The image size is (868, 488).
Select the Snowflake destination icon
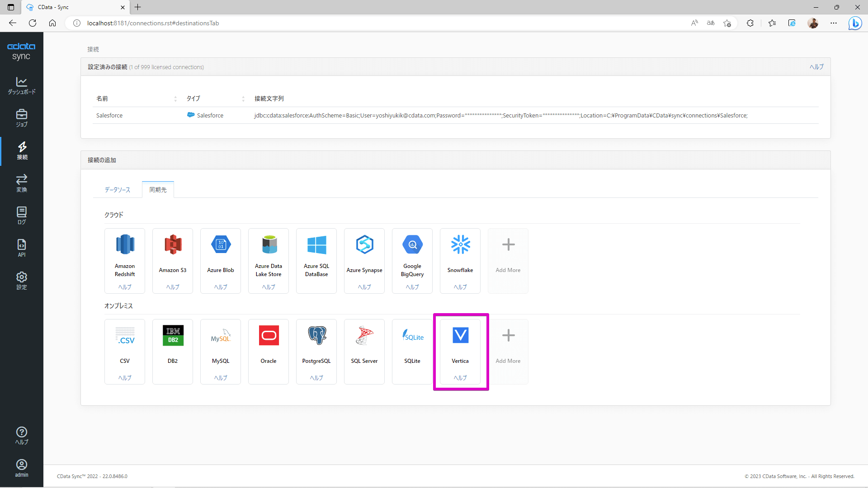460,244
